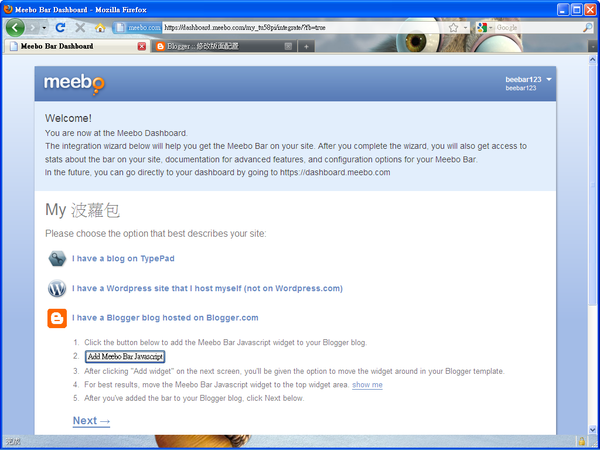Image resolution: width=600 pixels, height=450 pixels.
Task: Click the scrollbar down arrow
Action: pyautogui.click(x=593, y=430)
